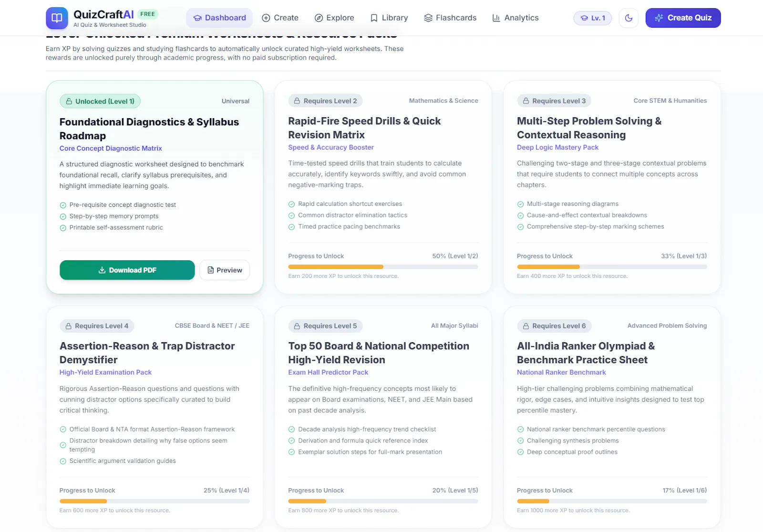Click the Multi-Step Problem Solving progress bar
The width and height of the screenshot is (763, 532).
[x=612, y=267]
